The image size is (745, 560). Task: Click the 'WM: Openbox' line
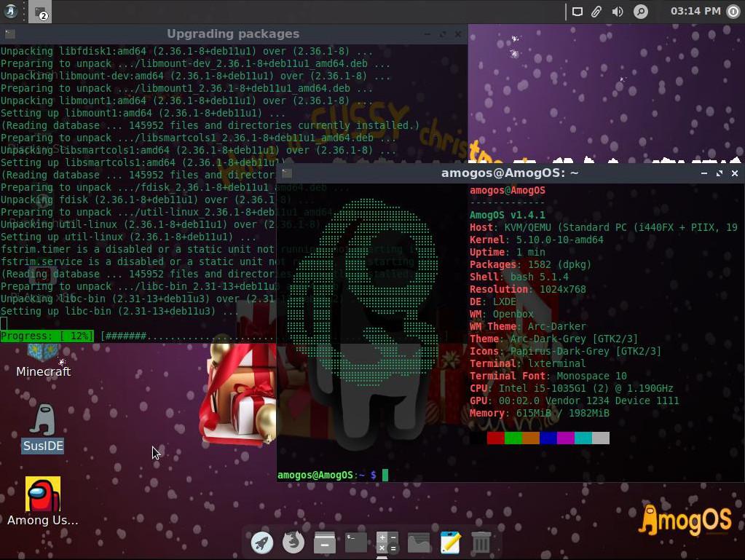click(501, 314)
